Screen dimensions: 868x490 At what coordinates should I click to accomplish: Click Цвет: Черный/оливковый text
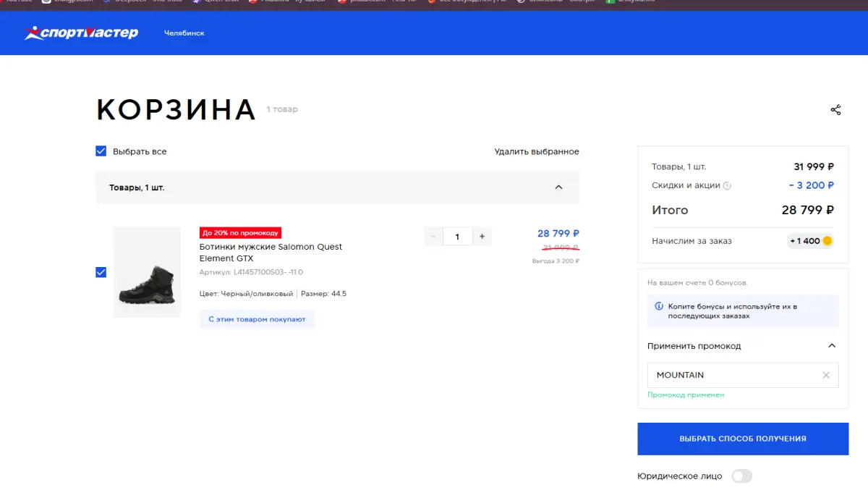247,294
